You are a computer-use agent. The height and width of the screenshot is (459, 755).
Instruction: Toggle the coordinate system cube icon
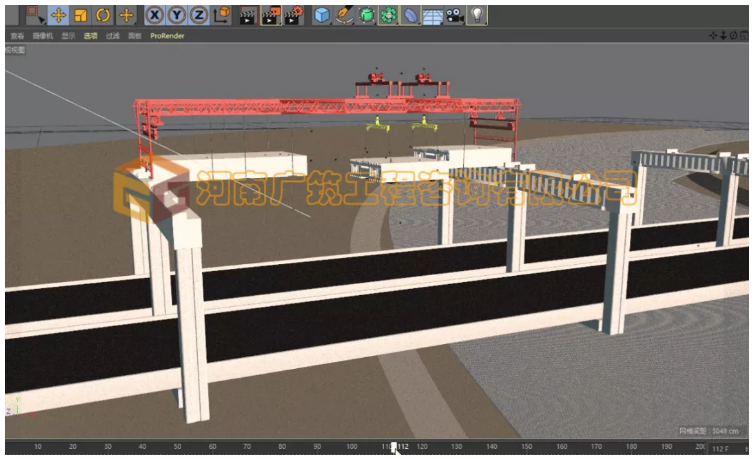tap(222, 15)
